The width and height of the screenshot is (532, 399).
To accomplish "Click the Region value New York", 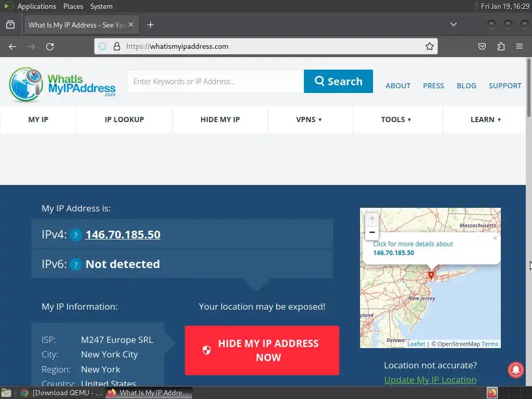I will [100, 369].
